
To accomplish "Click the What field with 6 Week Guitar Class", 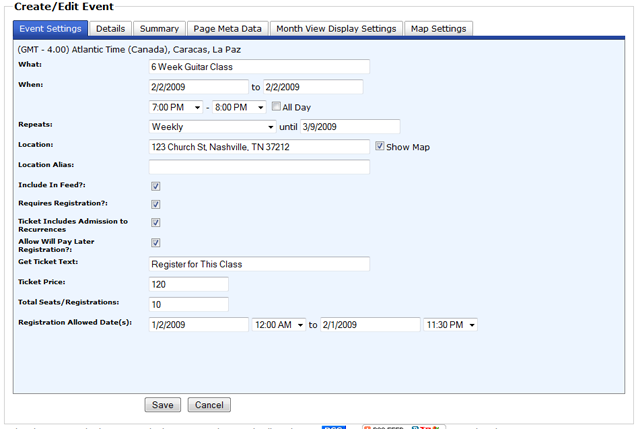I will click(258, 67).
